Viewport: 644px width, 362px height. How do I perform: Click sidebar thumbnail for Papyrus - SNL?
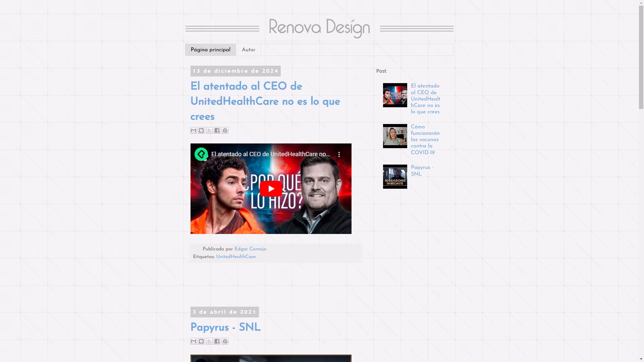[395, 177]
